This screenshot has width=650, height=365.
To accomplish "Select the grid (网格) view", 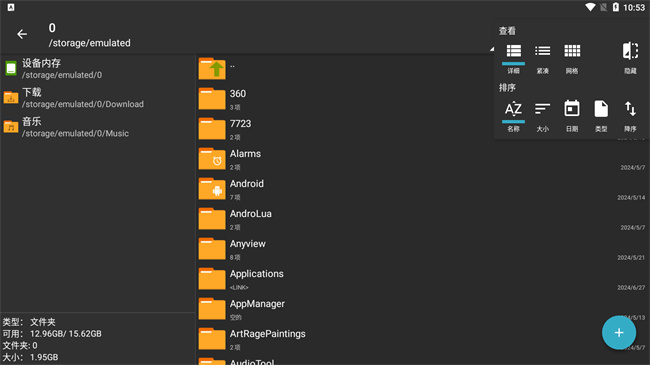I will click(572, 58).
